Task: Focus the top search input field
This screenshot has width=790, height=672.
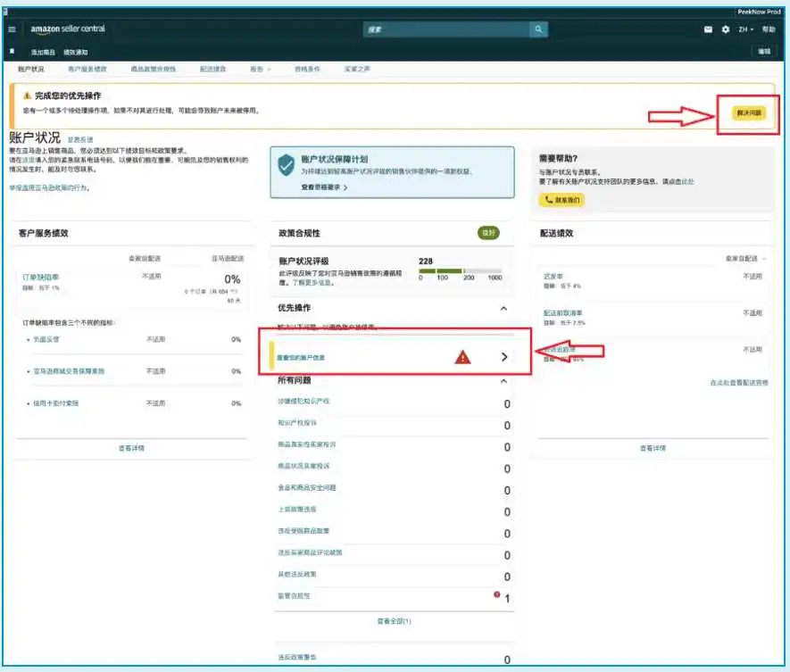Action: (x=446, y=29)
